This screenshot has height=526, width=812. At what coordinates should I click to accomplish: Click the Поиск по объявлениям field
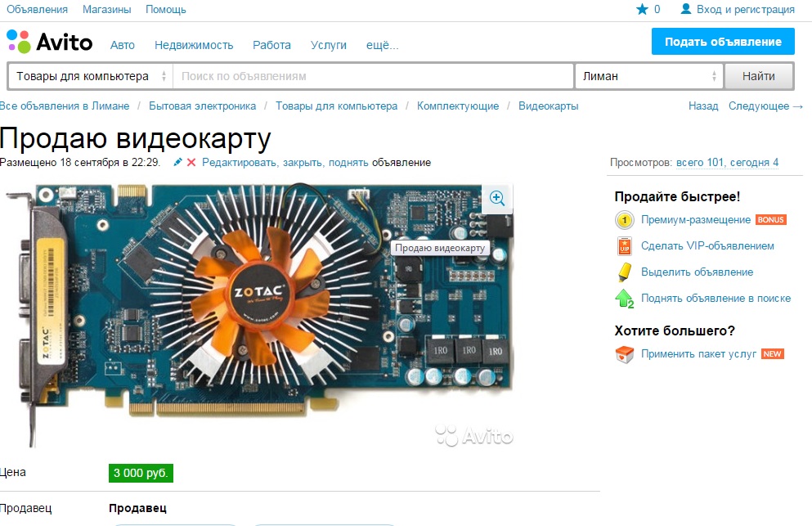[373, 76]
